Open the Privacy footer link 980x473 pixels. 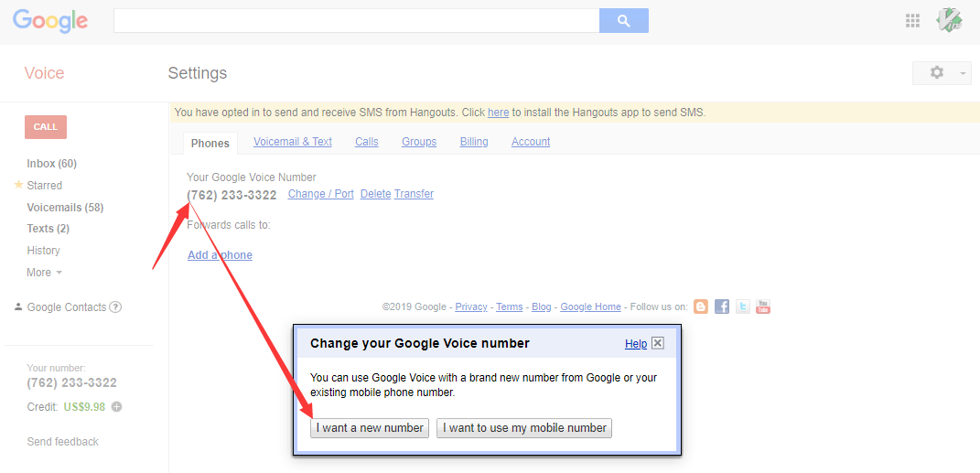click(x=471, y=306)
